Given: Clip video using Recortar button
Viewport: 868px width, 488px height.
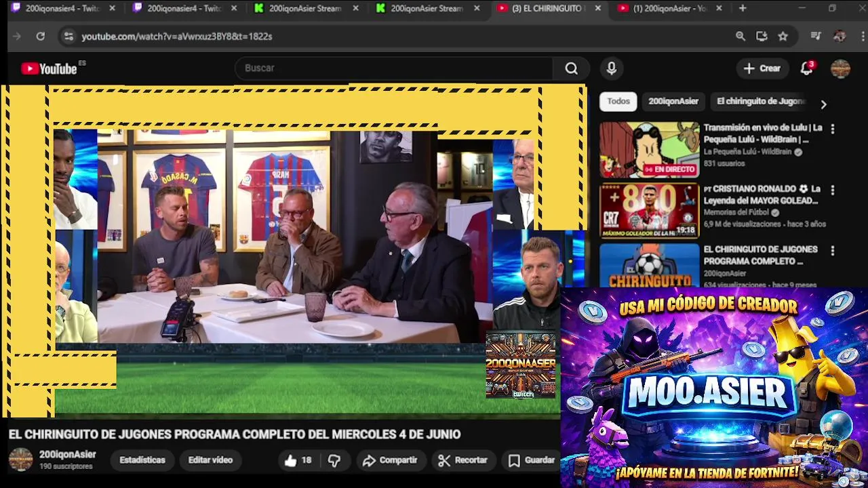Looking at the screenshot, I should [463, 460].
